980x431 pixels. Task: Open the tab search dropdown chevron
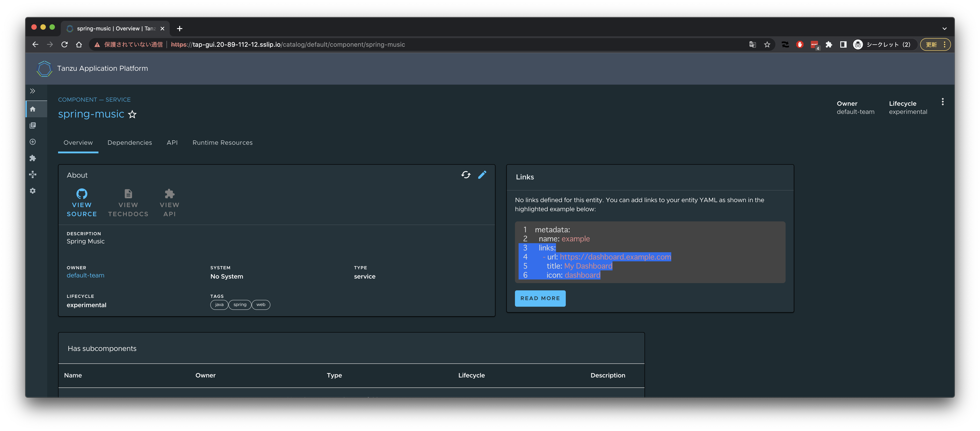tap(944, 29)
